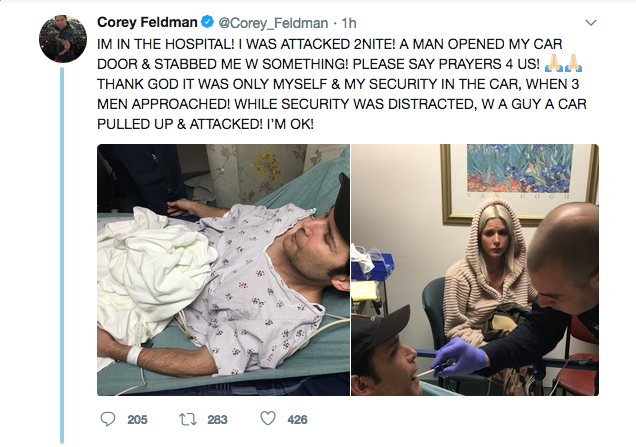The image size is (636, 447).
Task: Open Corey Feldman's profile avatar
Action: [x=61, y=39]
